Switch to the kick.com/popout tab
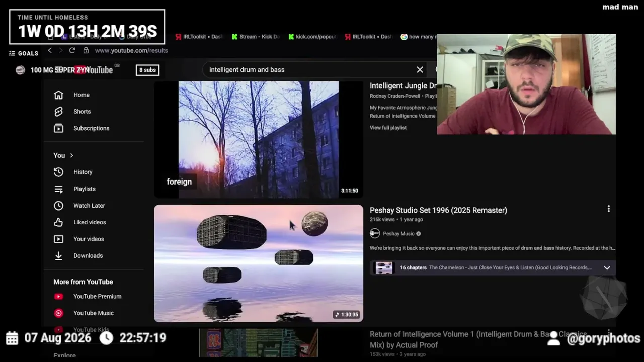 [312, 37]
